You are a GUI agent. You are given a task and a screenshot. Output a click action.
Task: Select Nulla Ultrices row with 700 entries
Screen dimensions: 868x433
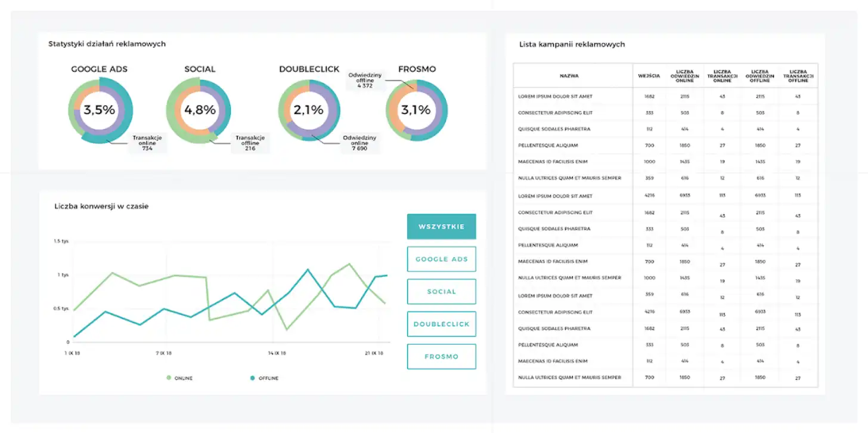pos(666,378)
